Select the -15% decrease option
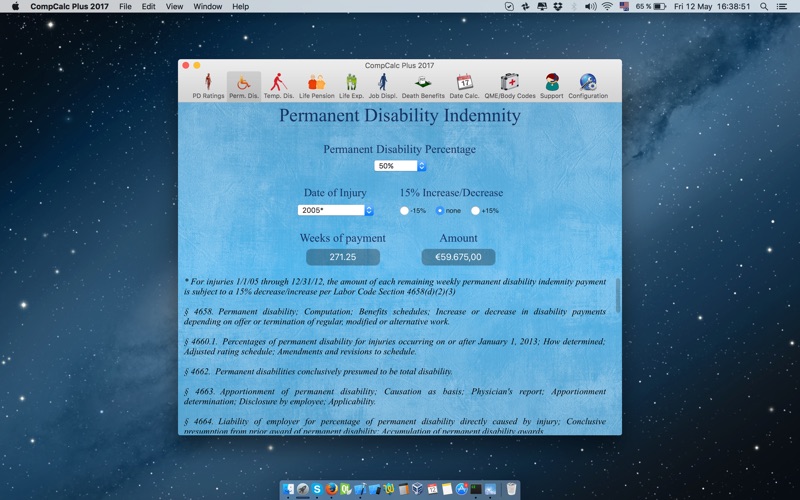The image size is (800, 500). tap(404, 210)
